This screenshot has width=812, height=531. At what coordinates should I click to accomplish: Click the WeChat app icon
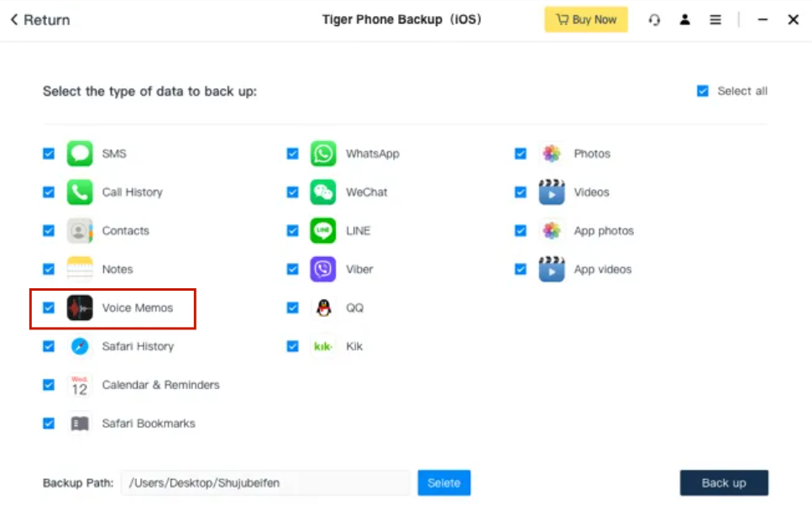323,192
